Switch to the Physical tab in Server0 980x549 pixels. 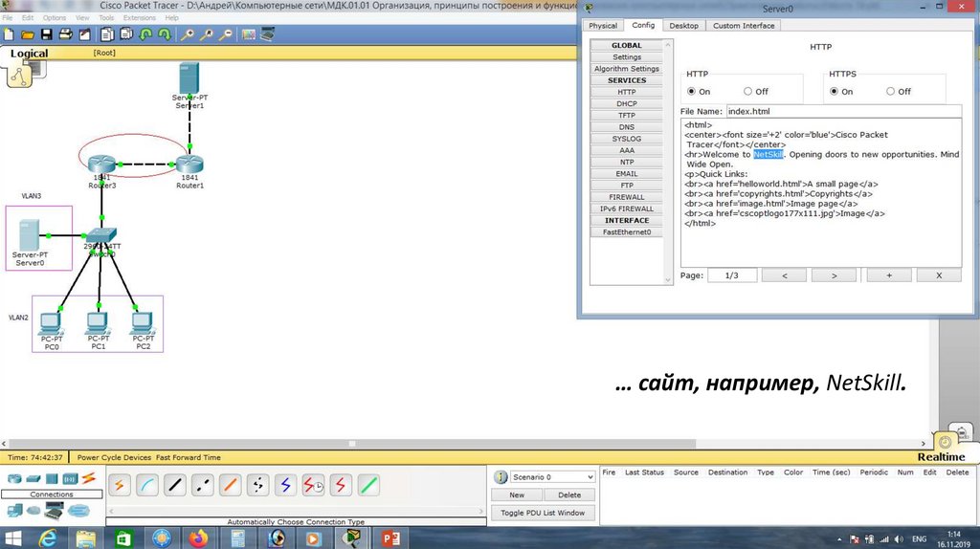[603, 26]
